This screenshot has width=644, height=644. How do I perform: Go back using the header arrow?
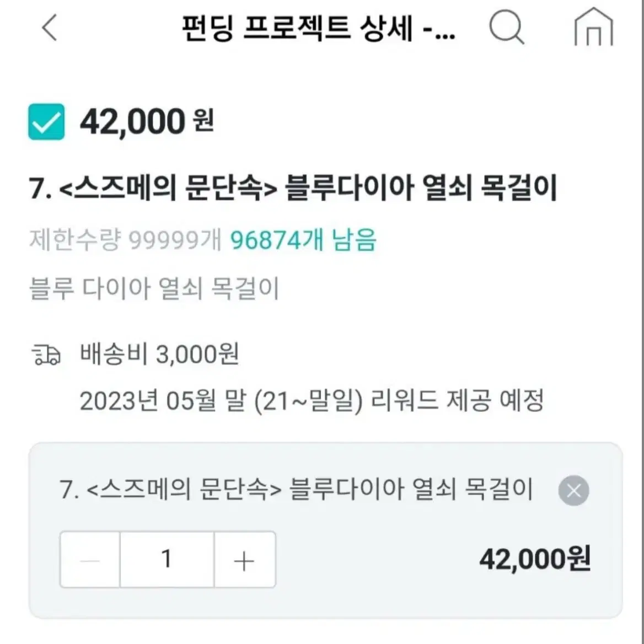tap(50, 28)
